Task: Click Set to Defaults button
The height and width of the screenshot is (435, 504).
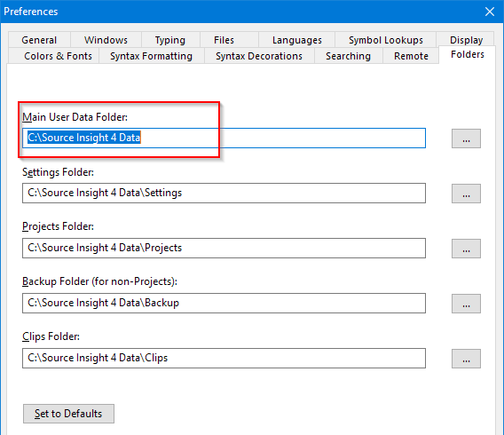Action: 68,414
